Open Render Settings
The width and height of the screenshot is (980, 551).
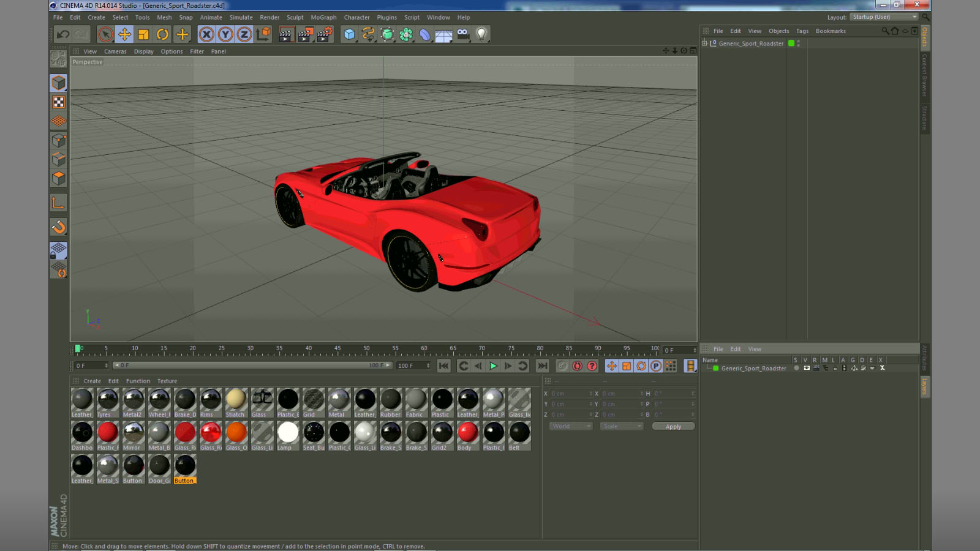click(325, 34)
